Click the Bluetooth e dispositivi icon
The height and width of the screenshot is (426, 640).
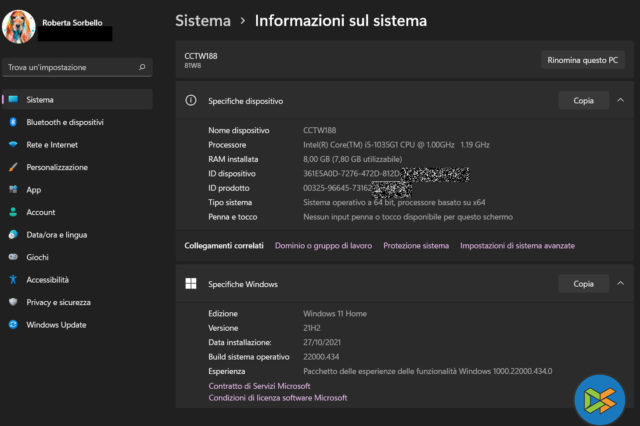(x=13, y=122)
